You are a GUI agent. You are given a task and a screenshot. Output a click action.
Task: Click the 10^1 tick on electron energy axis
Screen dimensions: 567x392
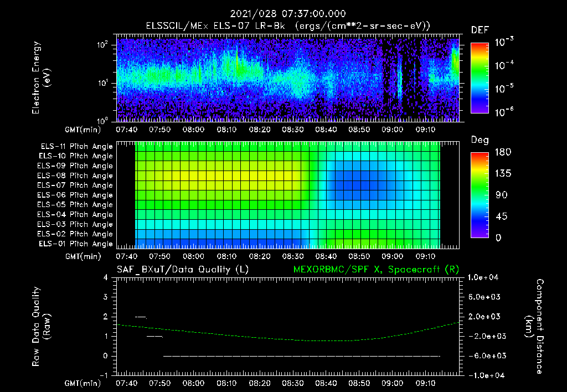tap(102, 83)
